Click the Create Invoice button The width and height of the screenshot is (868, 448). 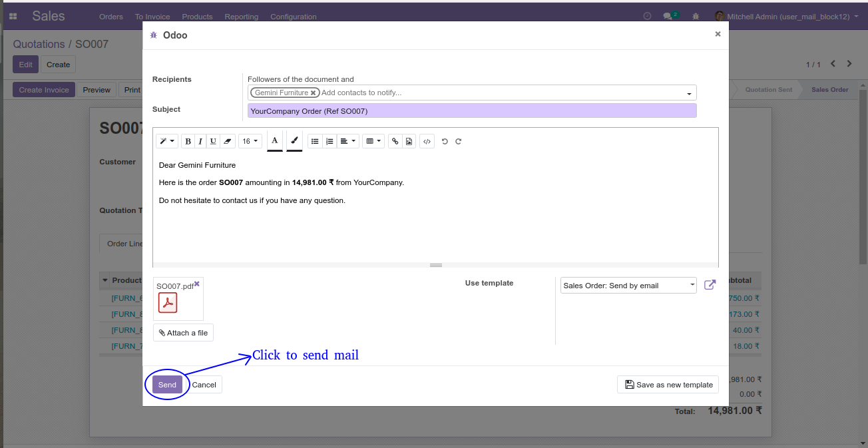(x=44, y=90)
